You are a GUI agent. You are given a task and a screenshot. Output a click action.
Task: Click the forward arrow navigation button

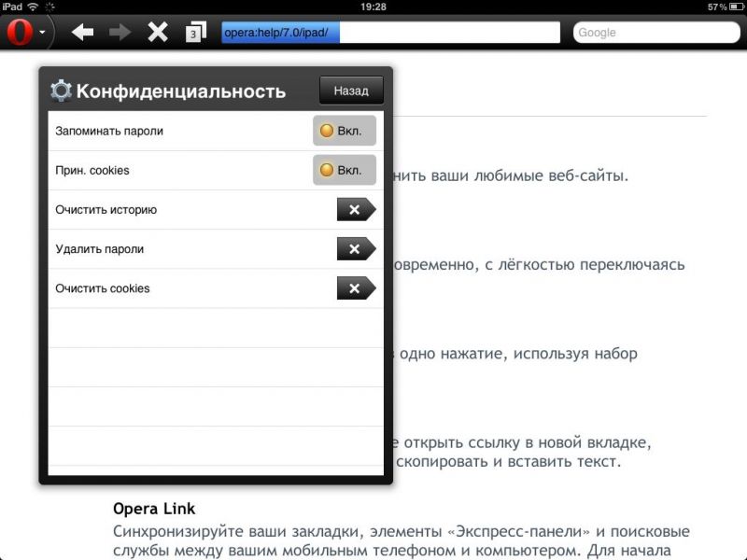120,33
